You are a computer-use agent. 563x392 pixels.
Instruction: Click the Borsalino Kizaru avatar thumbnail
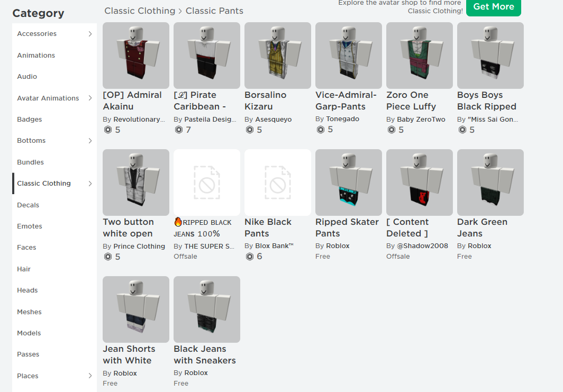(278, 56)
